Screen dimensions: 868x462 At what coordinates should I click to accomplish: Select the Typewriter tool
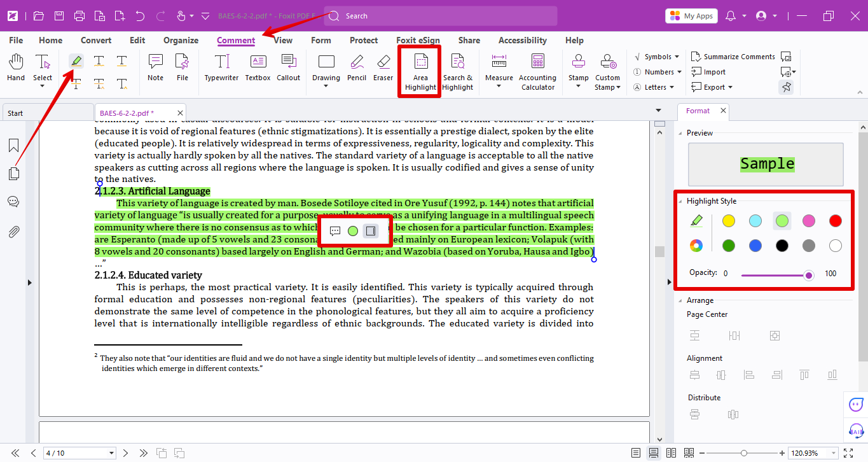coord(221,68)
